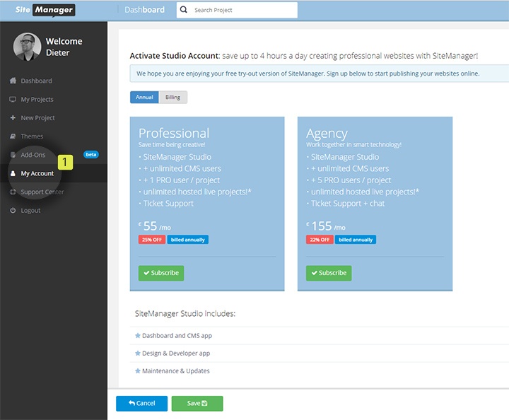Click the Professional plan title
509x420 pixels.
[x=174, y=133]
